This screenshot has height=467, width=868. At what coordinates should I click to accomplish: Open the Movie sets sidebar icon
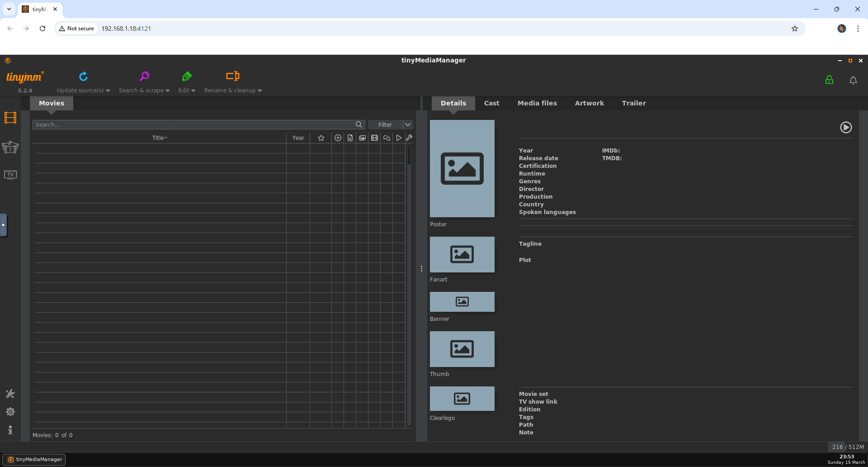coord(10,147)
